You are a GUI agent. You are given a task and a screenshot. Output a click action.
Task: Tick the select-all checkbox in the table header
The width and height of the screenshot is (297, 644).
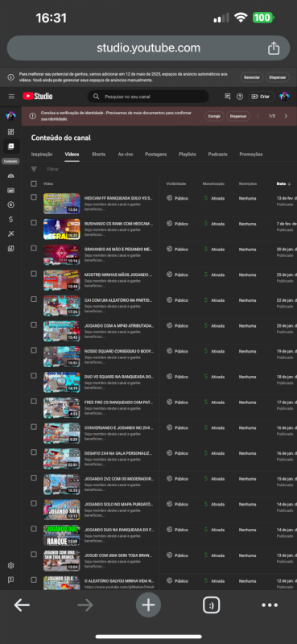(x=34, y=184)
